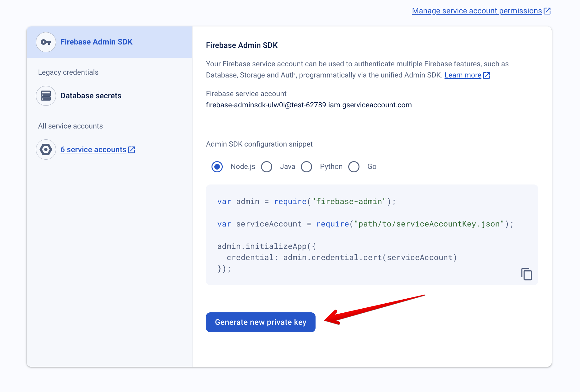Select the Java configuration snippet
Image resolution: width=580 pixels, height=392 pixels.
(x=267, y=167)
